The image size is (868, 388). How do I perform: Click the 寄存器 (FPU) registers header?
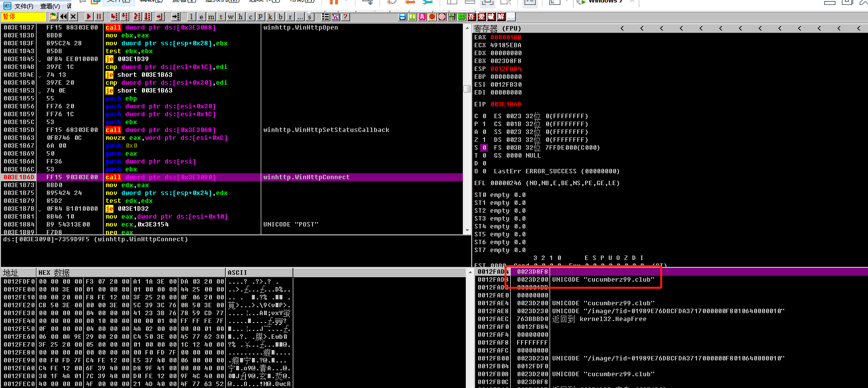[x=497, y=29]
